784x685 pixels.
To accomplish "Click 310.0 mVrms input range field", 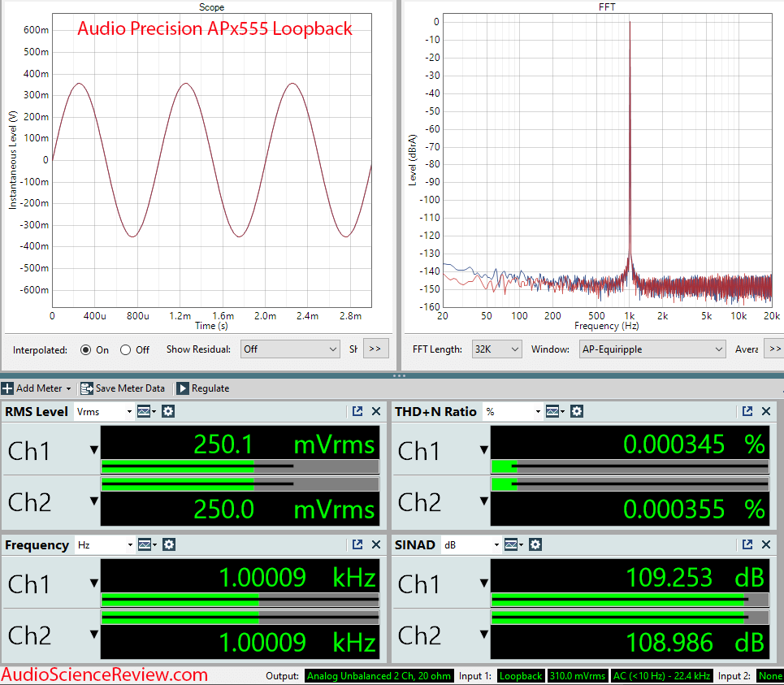I will pyautogui.click(x=578, y=676).
